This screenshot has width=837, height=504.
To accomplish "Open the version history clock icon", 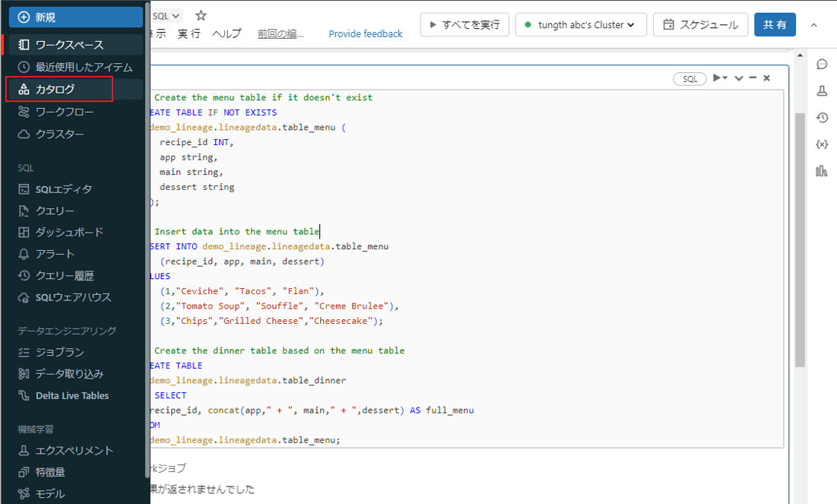I will pyautogui.click(x=821, y=118).
